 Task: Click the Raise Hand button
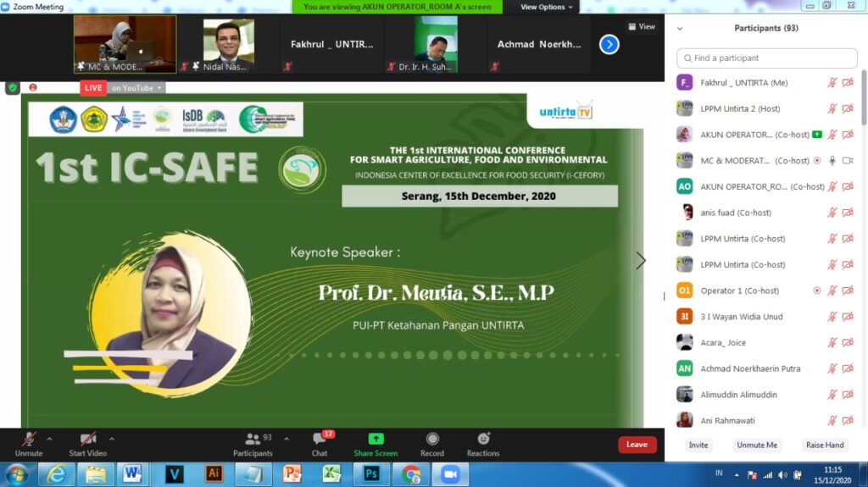click(x=825, y=445)
